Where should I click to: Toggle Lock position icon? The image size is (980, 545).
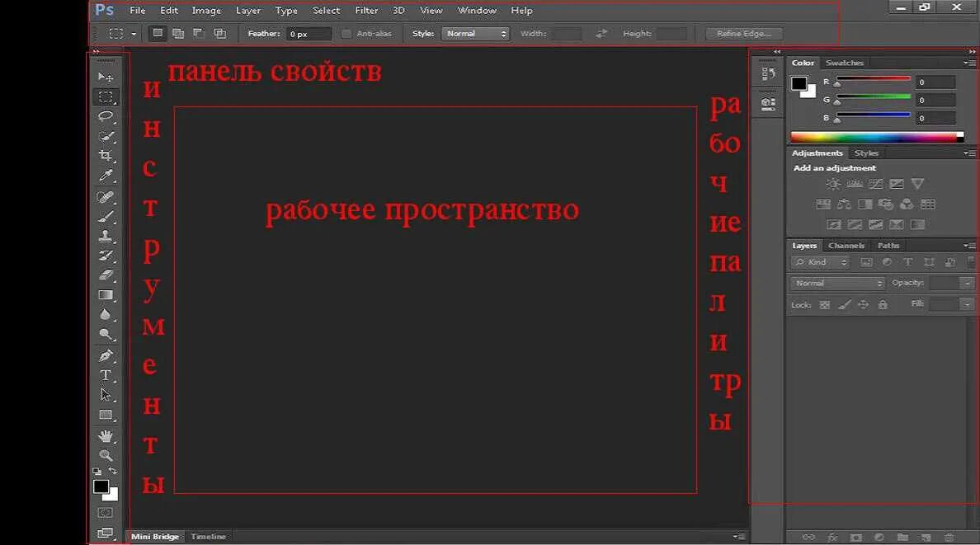[x=863, y=305]
